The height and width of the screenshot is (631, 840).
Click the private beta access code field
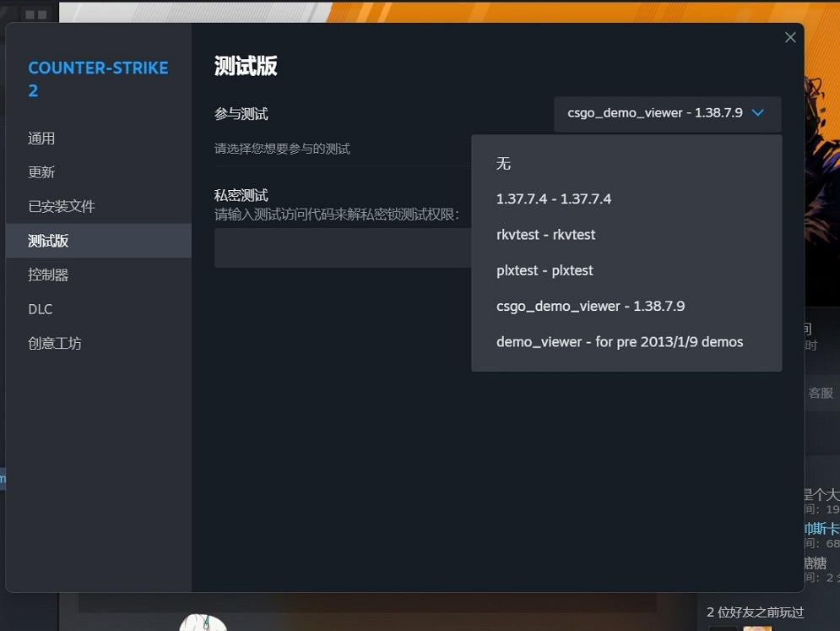pyautogui.click(x=338, y=246)
